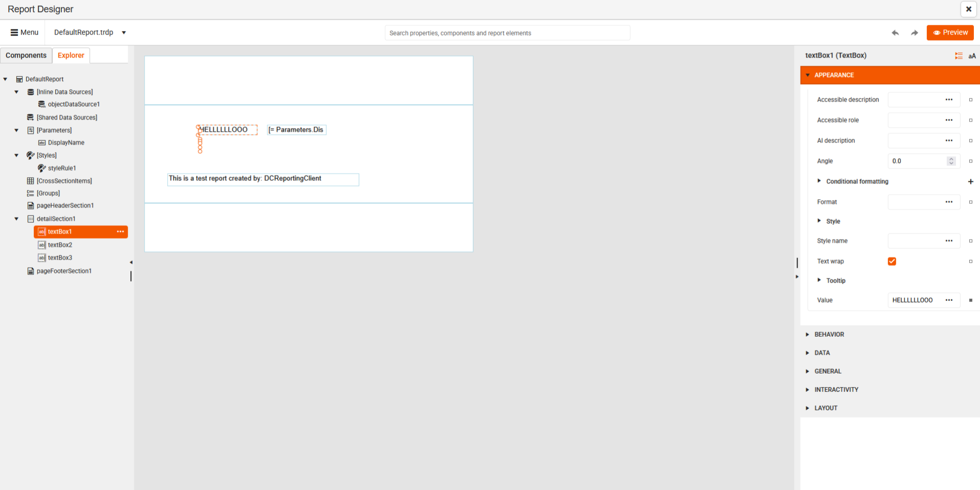
Task: Click the [Shared Data Sources] icon
Action: (x=31, y=118)
